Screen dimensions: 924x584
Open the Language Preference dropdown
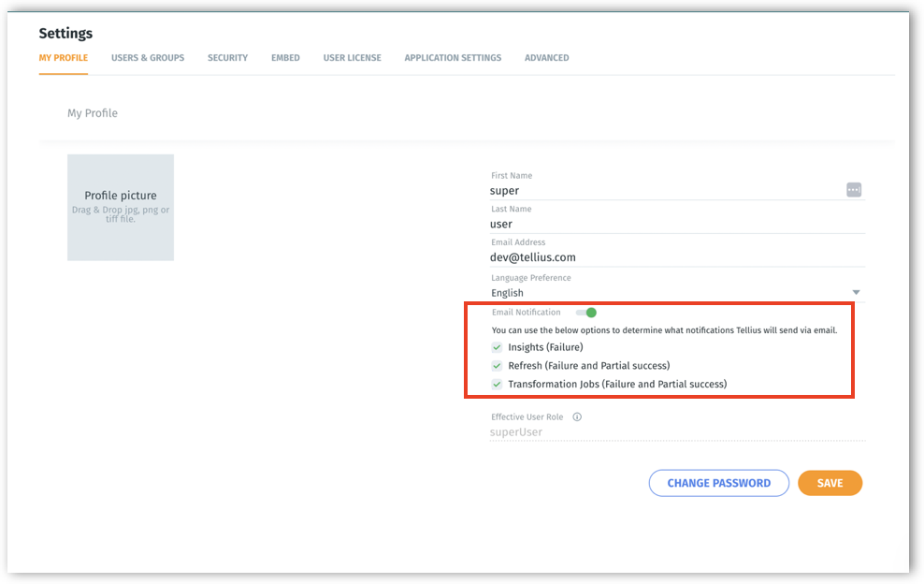[678, 293]
